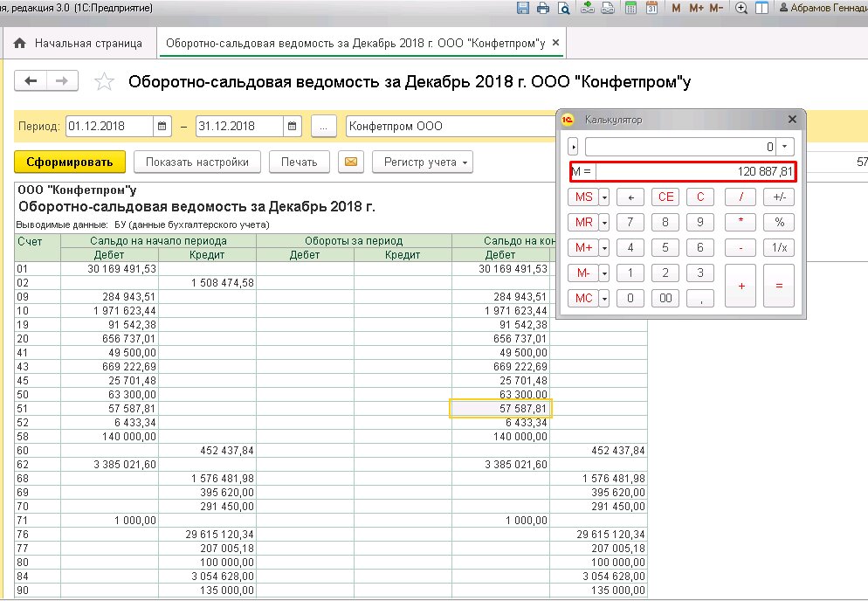Screen dimensions: 868x601
Task: Open dropdown arrow next to MS
Action: click(604, 197)
